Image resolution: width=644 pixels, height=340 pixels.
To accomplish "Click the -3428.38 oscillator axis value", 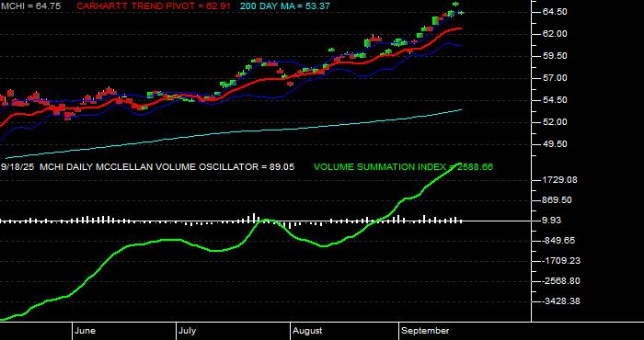I will coord(561,301).
